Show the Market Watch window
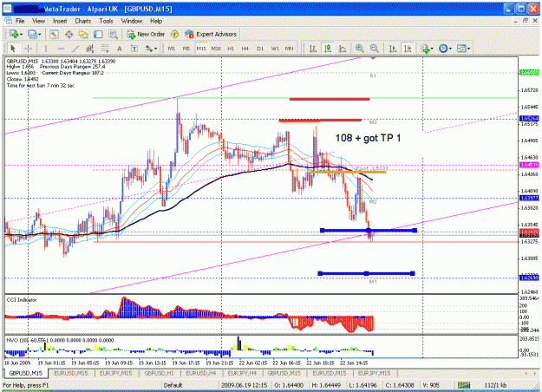Image resolution: width=542 pixels, height=392 pixels. pos(54,34)
